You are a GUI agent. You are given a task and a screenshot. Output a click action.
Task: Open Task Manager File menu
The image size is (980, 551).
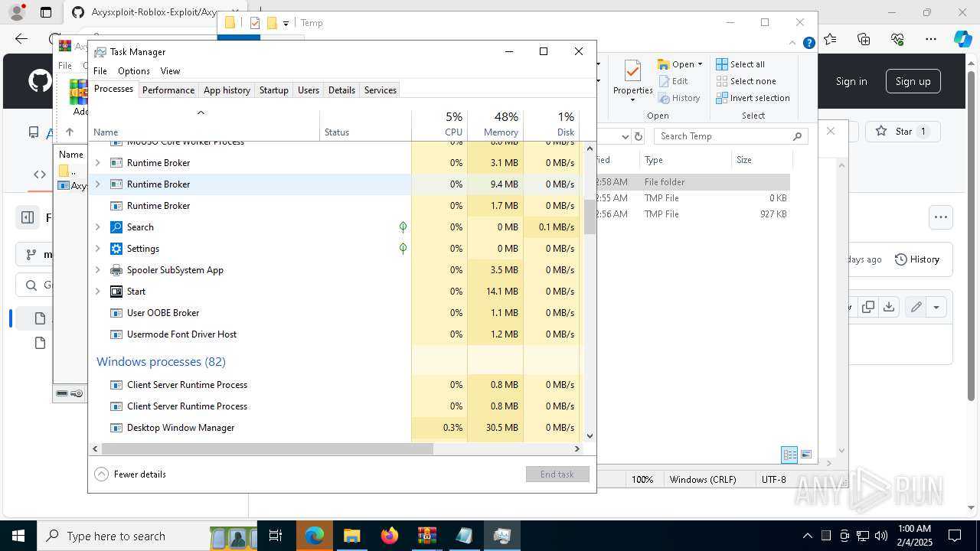pyautogui.click(x=100, y=70)
